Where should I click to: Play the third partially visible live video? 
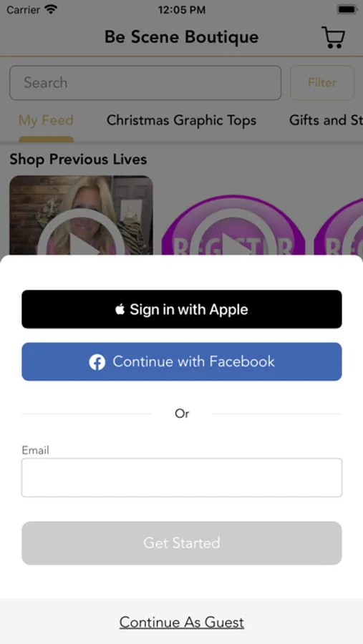[339, 225]
